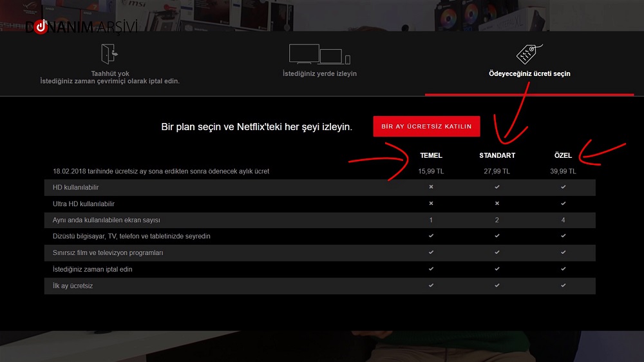The width and height of the screenshot is (644, 362).
Task: Click the 15,99 TL price
Action: [x=431, y=171]
